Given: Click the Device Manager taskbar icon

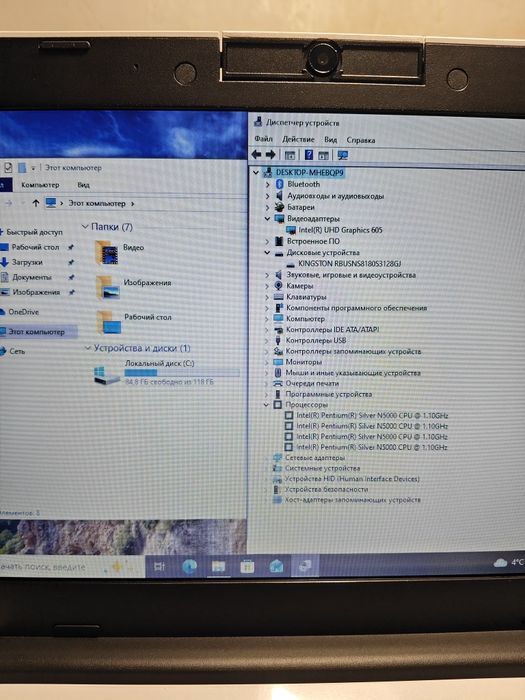Looking at the screenshot, I should tap(305, 566).
